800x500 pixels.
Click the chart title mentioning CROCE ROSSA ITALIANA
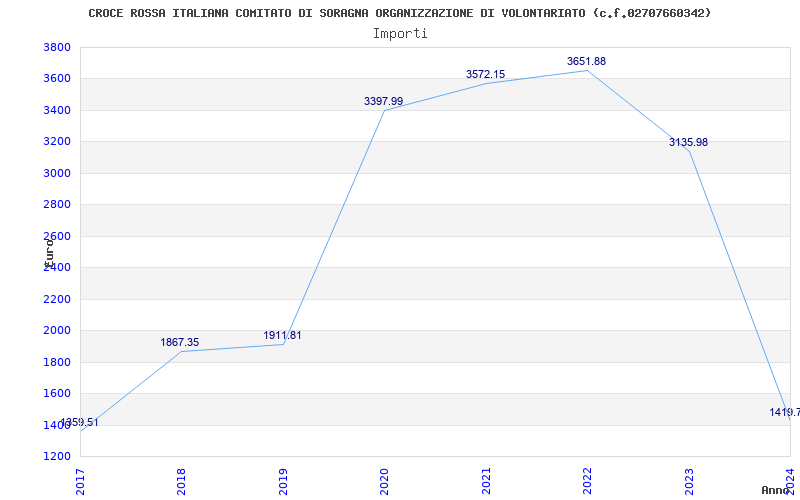coord(399,13)
